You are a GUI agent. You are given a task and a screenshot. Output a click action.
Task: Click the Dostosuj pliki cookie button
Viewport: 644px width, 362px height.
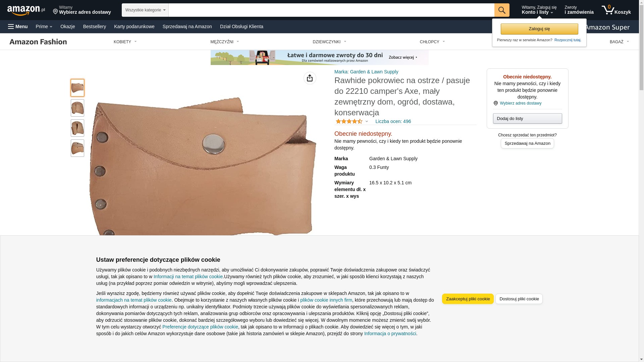[x=519, y=299]
